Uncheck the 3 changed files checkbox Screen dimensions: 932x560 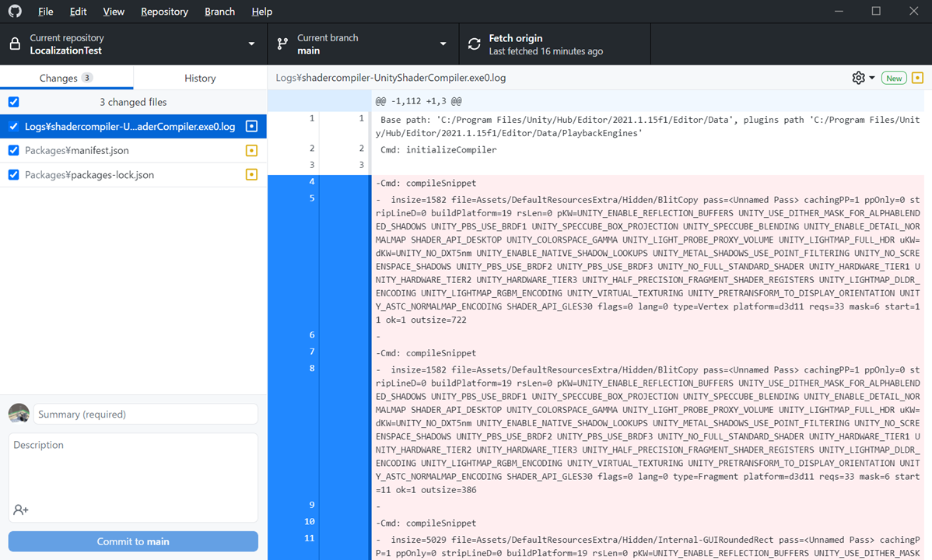tap(13, 101)
